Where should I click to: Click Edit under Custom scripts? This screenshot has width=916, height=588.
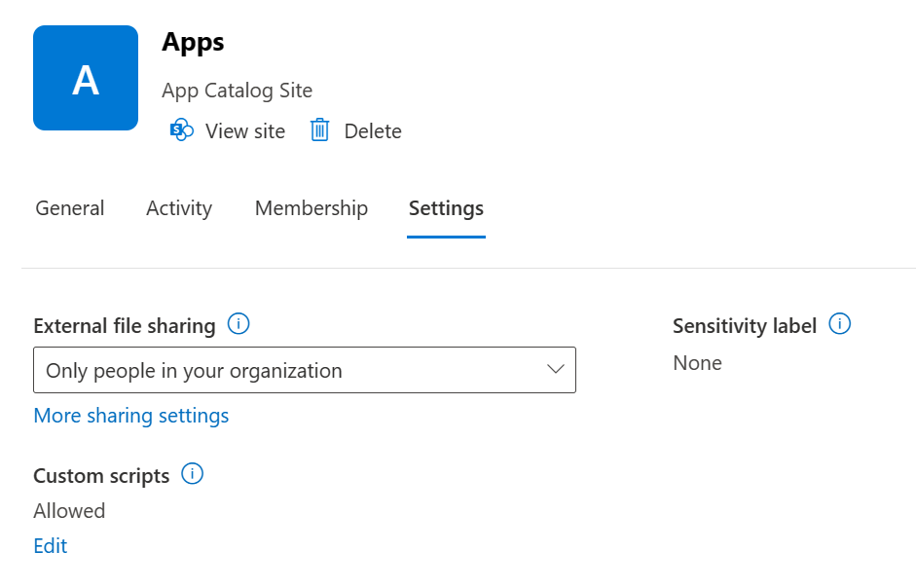coord(51,545)
